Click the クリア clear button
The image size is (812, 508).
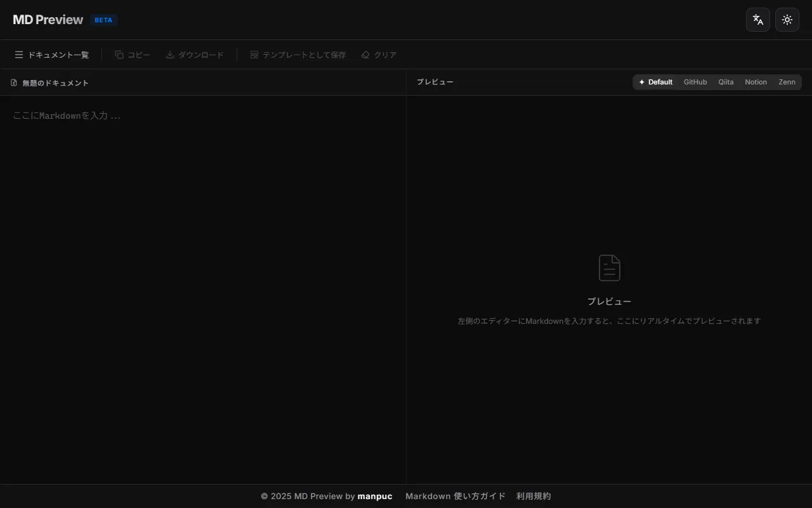379,55
